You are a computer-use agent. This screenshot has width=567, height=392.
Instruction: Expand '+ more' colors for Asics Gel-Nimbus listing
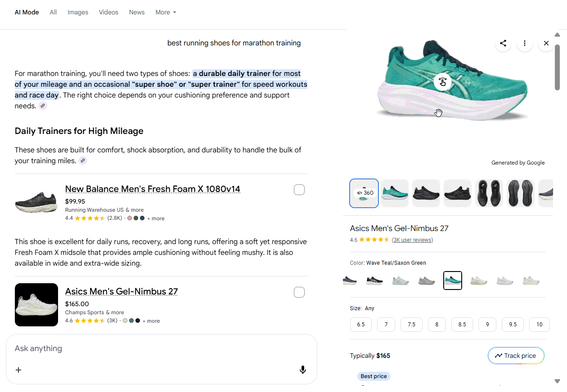click(151, 321)
